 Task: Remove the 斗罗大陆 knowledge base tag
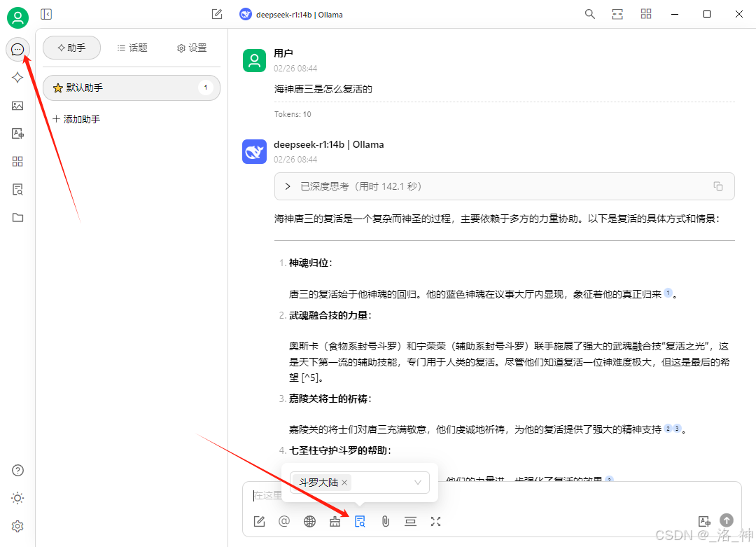click(x=344, y=483)
